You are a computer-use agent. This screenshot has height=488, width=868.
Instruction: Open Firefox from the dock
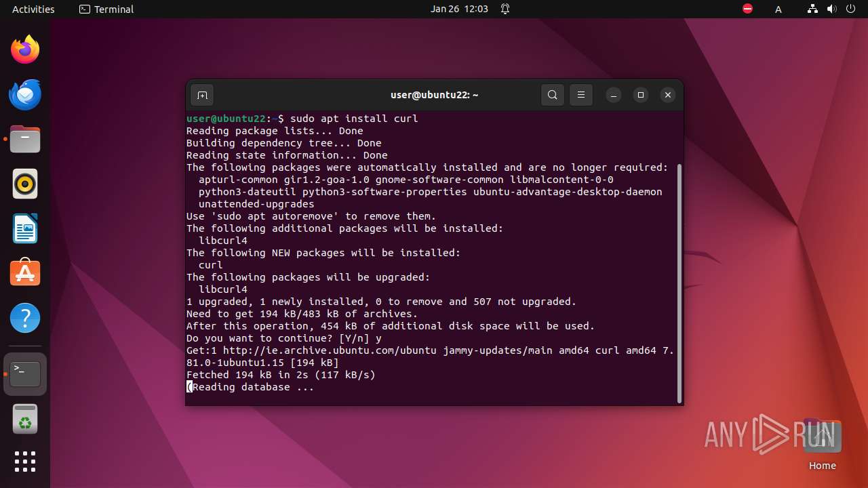pos(25,49)
